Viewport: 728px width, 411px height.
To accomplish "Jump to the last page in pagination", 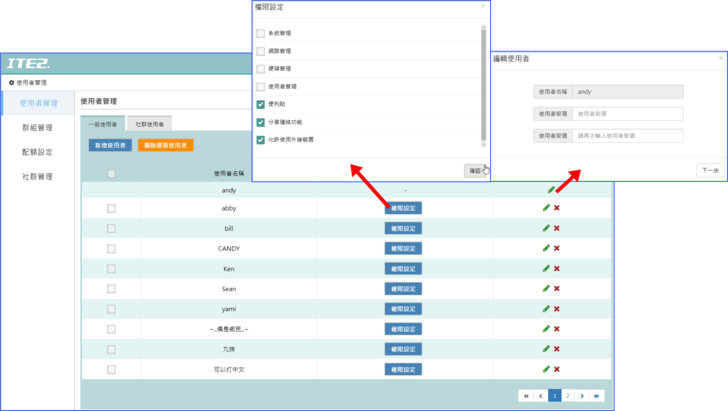I will click(598, 396).
